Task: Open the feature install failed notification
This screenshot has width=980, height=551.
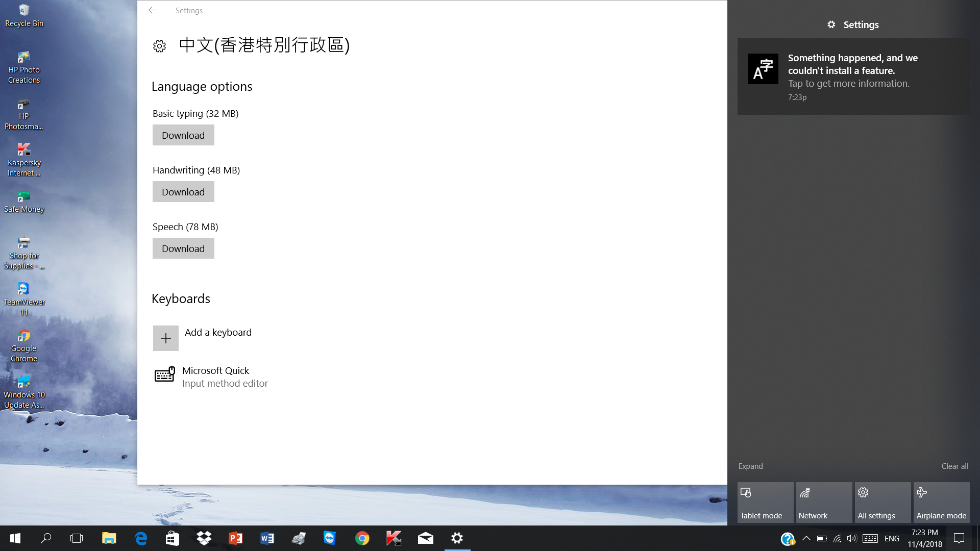Action: 852,77
